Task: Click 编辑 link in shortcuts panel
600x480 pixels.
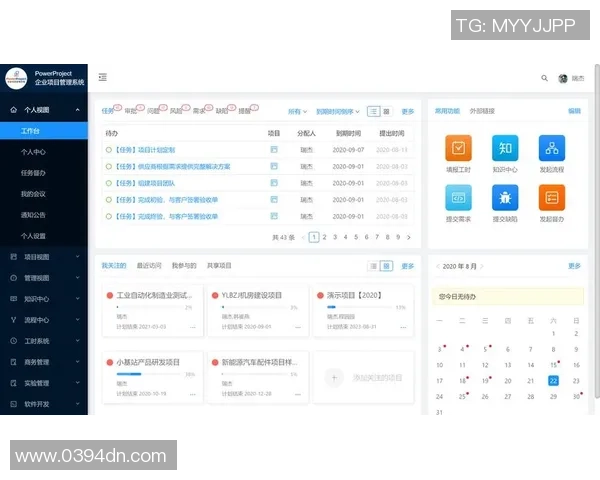Action: (574, 111)
